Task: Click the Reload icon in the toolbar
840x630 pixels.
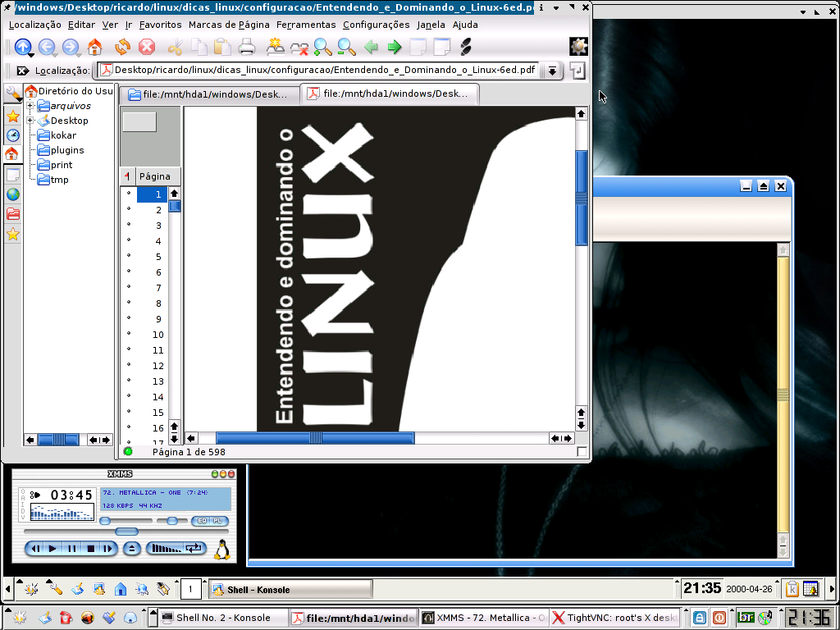Action: (123, 47)
